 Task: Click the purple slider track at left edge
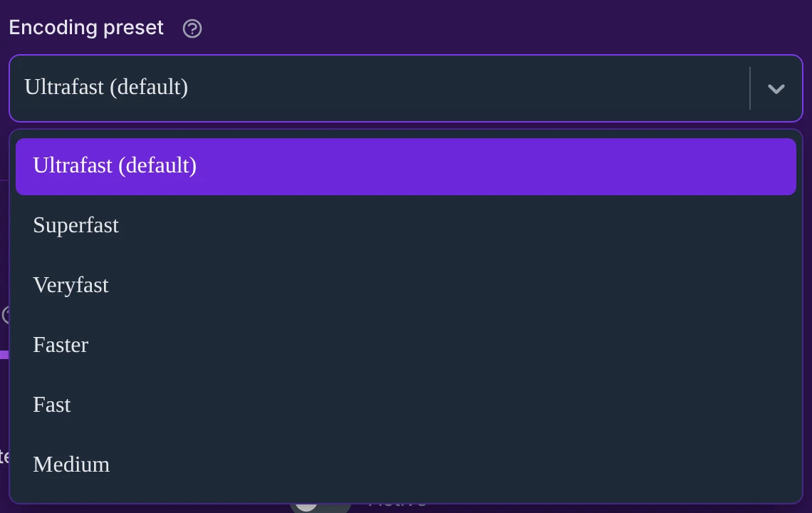[4, 354]
